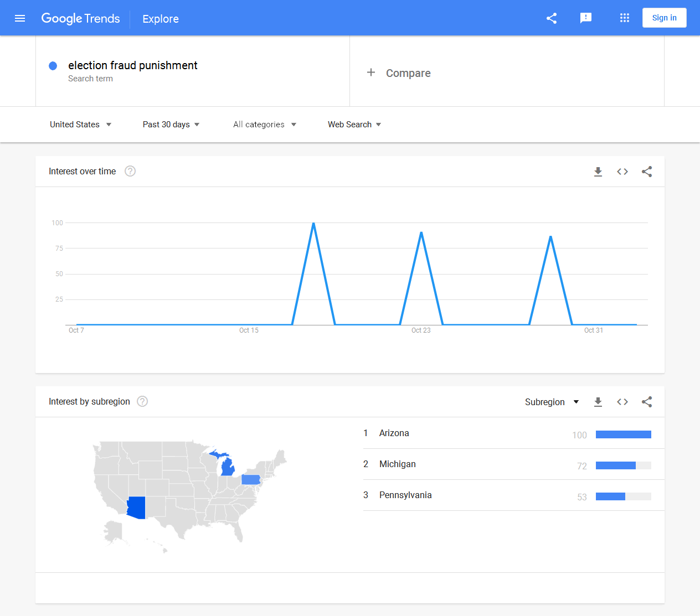The image size is (700, 616).
Task: Expand the All categories dropdown
Action: pos(264,125)
